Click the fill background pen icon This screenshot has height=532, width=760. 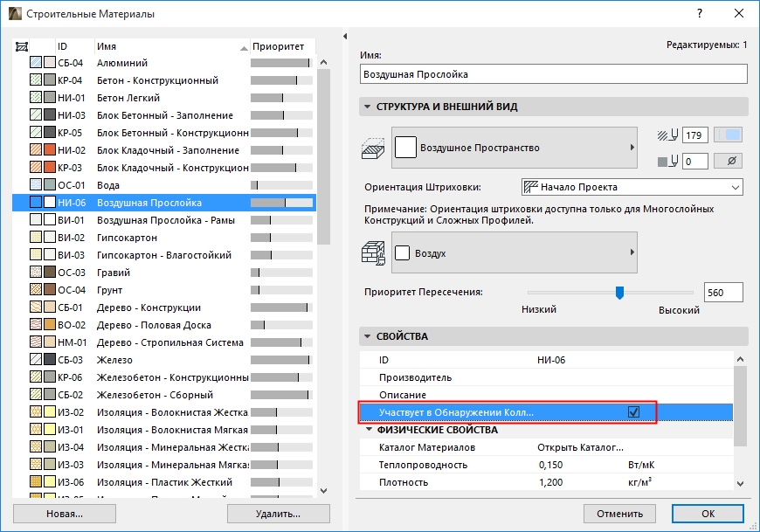pyautogui.click(x=667, y=162)
